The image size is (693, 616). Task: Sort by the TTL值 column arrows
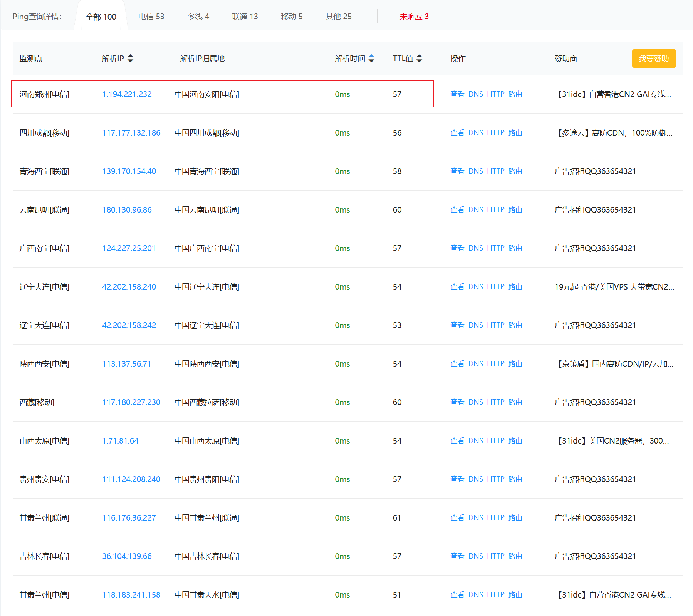click(419, 59)
